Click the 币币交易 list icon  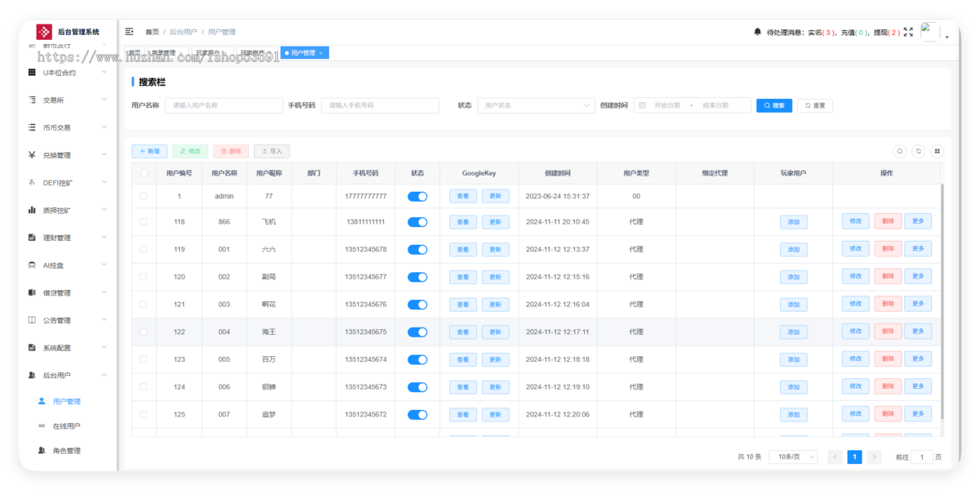(32, 127)
